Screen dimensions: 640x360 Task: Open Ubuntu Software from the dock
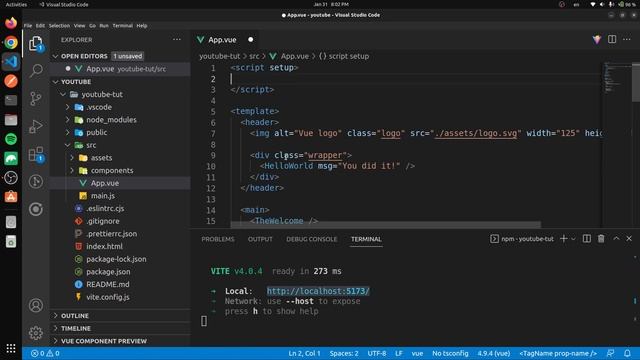[11, 197]
